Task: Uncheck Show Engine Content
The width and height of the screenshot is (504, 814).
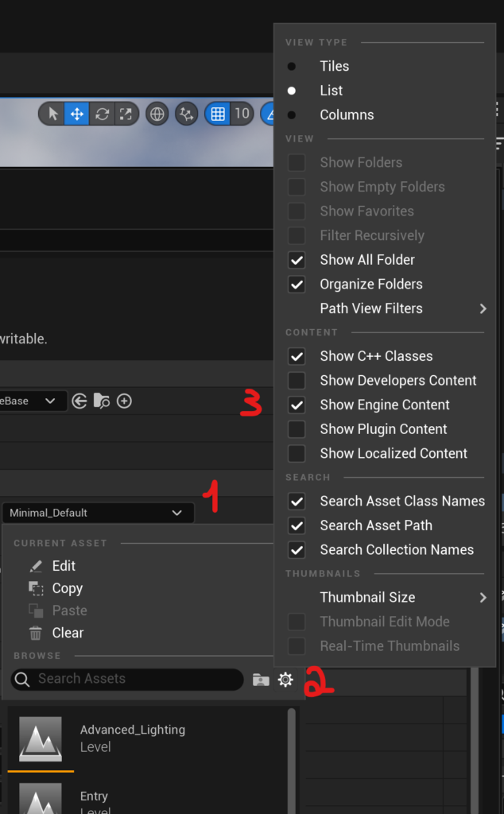Action: click(297, 405)
